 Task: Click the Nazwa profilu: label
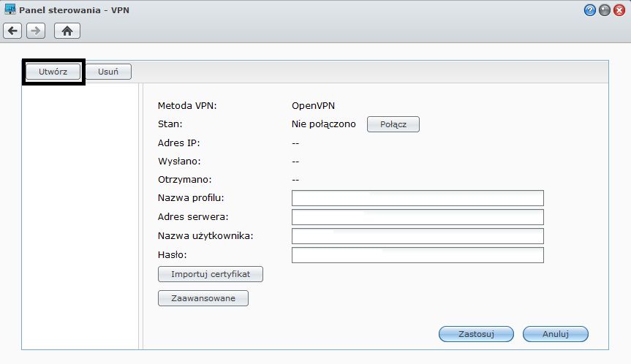point(191,198)
